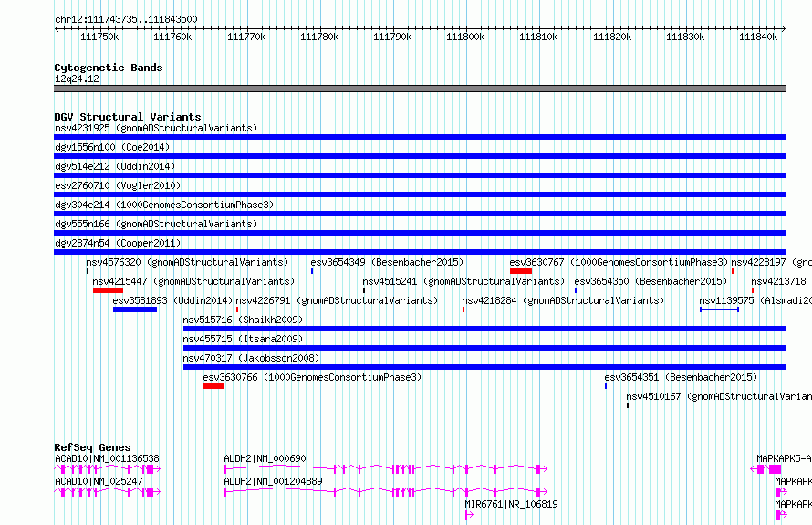Open nsv4226791 gnomAD variant label
The height and width of the screenshot is (525, 812).
(x=337, y=300)
